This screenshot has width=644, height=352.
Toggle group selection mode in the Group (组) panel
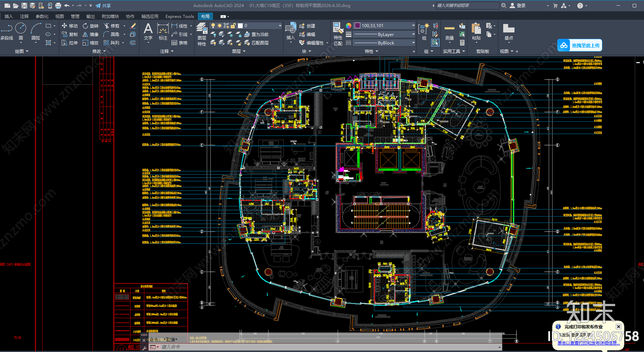click(x=435, y=43)
